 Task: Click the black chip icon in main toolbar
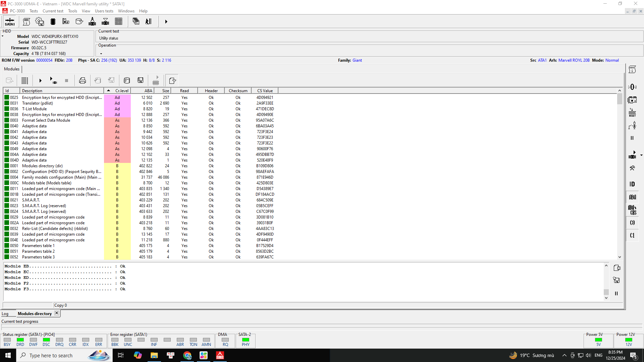point(53,22)
